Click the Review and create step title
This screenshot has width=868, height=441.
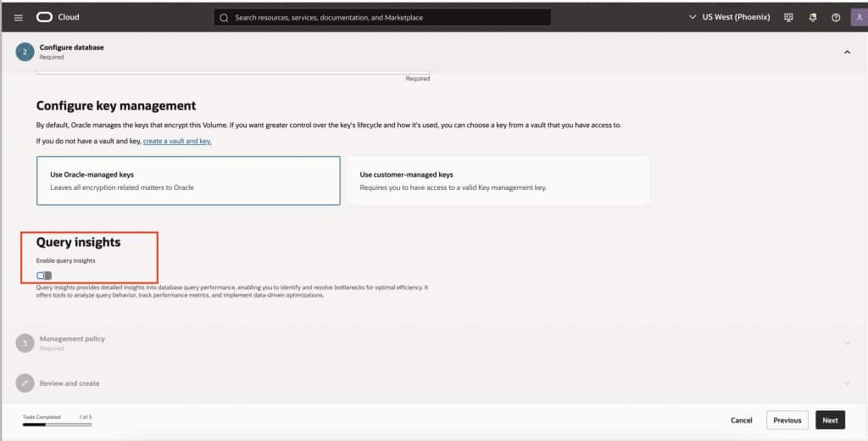click(x=70, y=383)
